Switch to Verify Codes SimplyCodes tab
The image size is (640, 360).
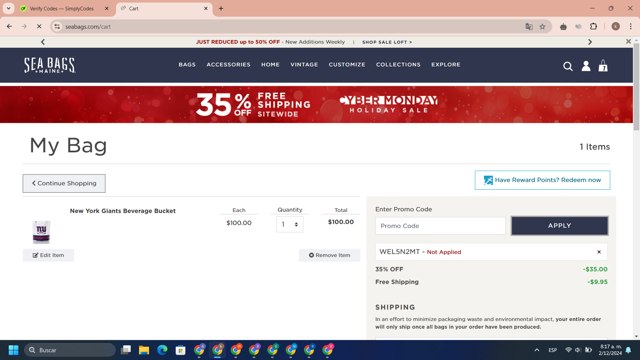coord(61,9)
